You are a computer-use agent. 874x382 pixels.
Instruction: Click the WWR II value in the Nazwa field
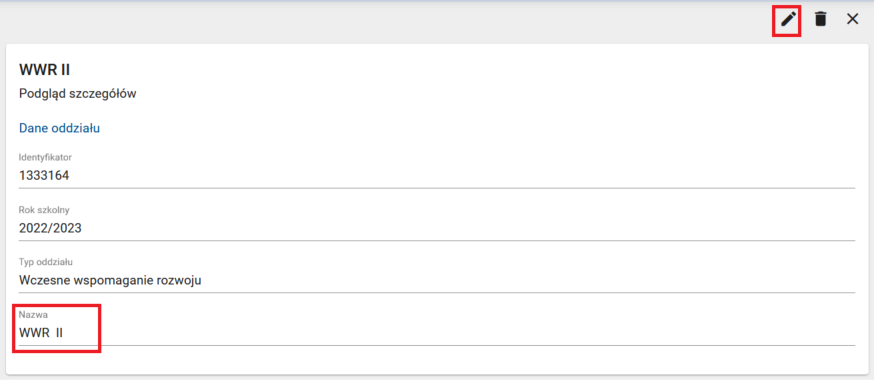41,333
